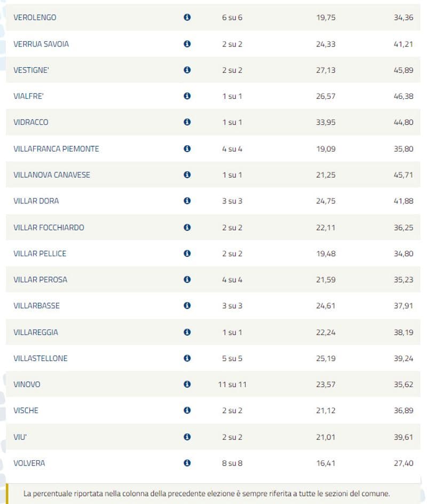This screenshot has height=504, width=427.
Task: Click info icon for VILLASTELLONE
Action: click(x=187, y=358)
